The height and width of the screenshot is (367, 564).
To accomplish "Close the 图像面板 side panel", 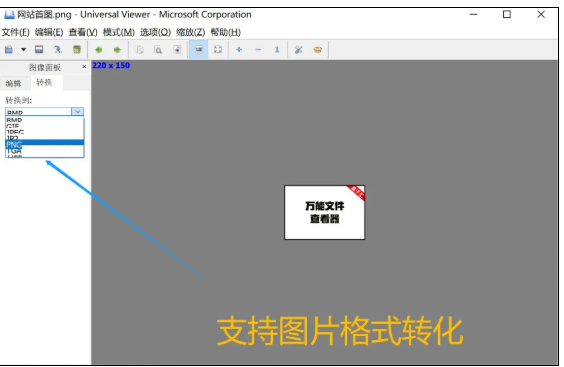I will (x=84, y=67).
